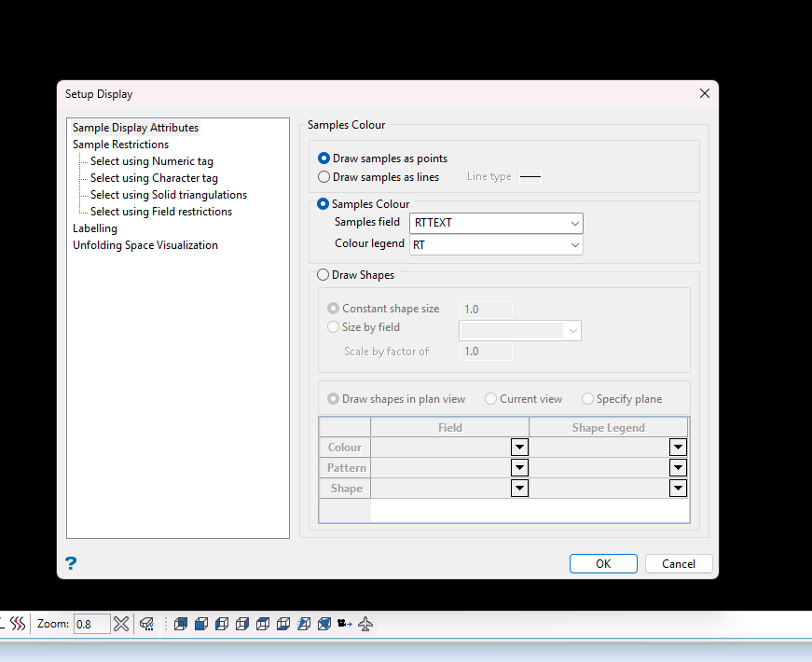
Task: Select Draw samples as lines option
Action: [323, 176]
